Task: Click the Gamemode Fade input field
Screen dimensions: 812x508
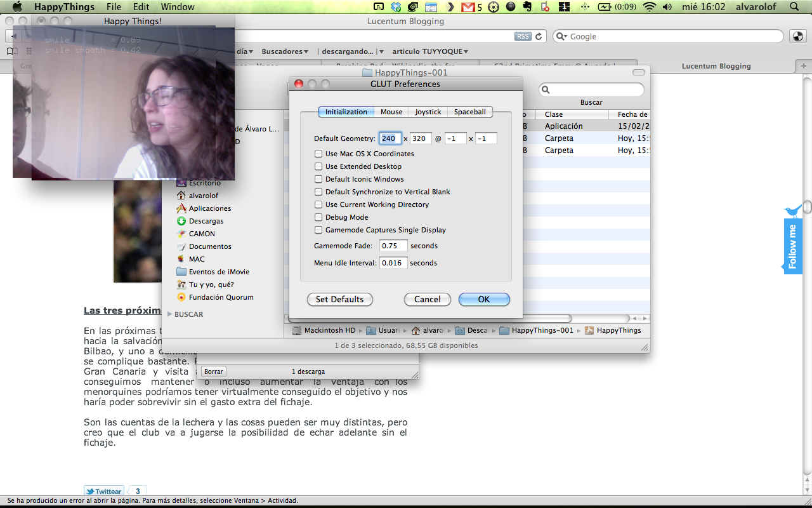Action: click(393, 246)
